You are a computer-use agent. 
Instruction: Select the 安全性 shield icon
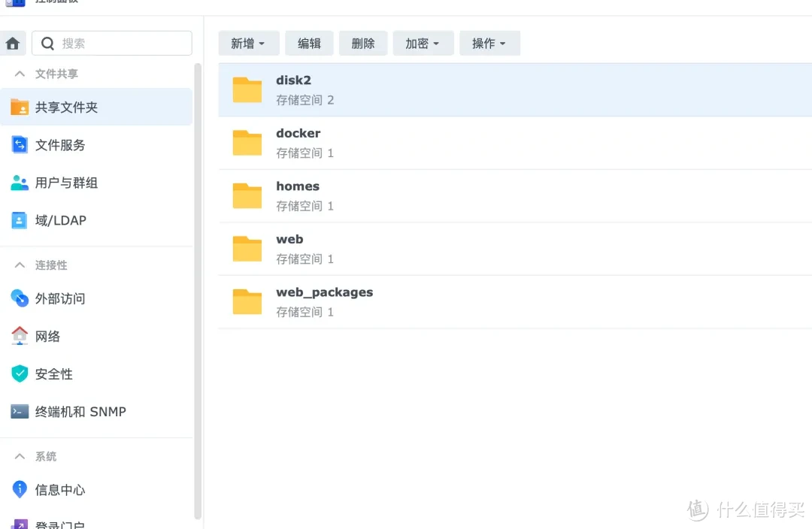[19, 373]
